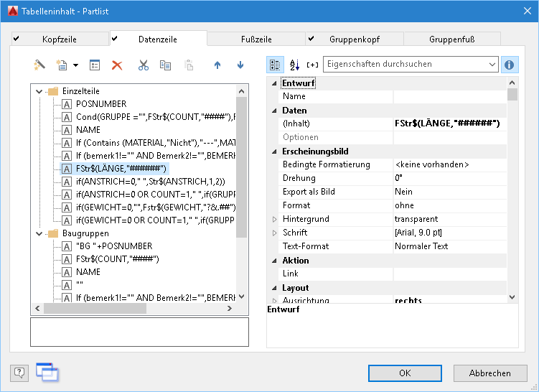Screen dimensions: 539x392
Task: Collapse the Daten property section
Action: [274, 111]
